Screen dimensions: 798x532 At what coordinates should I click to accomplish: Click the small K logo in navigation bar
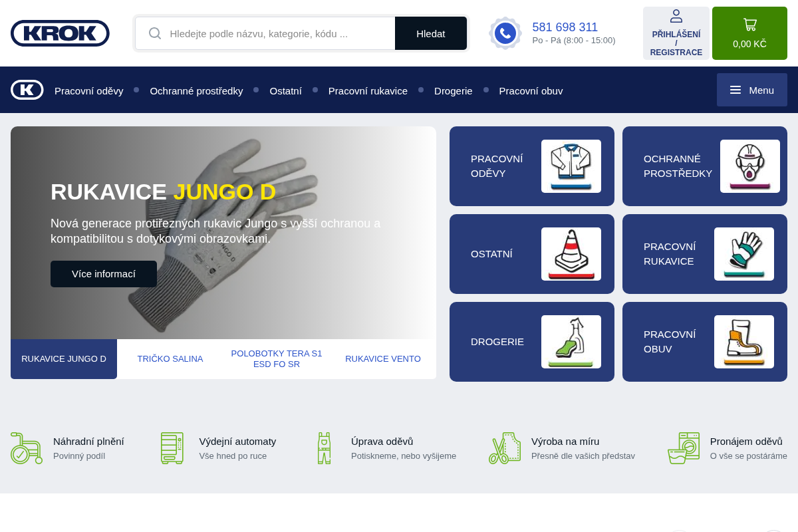(27, 90)
